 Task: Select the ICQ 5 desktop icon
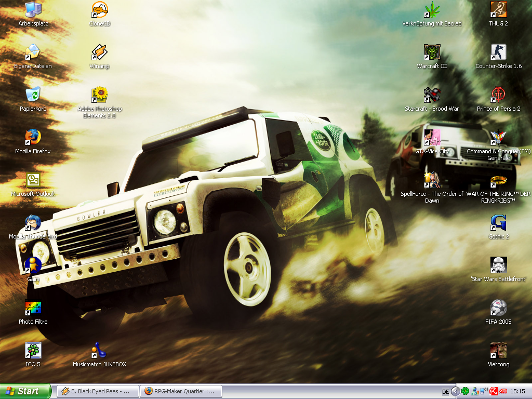(x=33, y=351)
